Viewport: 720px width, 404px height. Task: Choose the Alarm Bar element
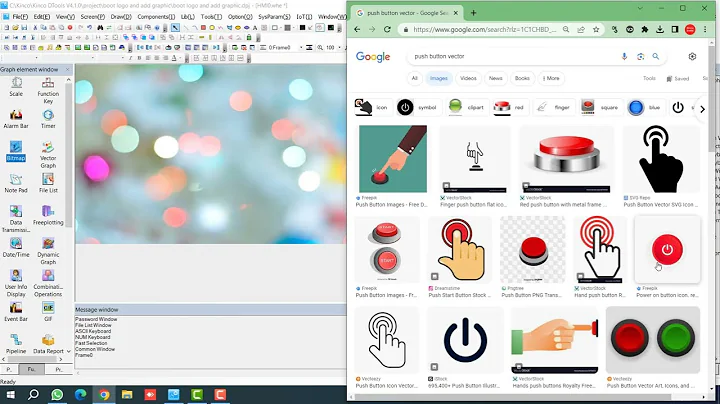(16, 119)
